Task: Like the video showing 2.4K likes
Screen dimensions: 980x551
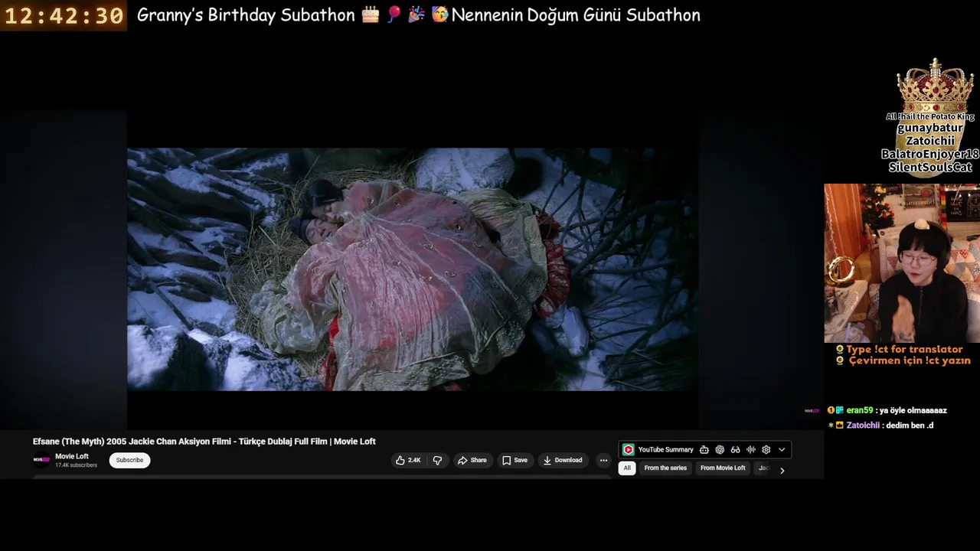Action: point(407,460)
